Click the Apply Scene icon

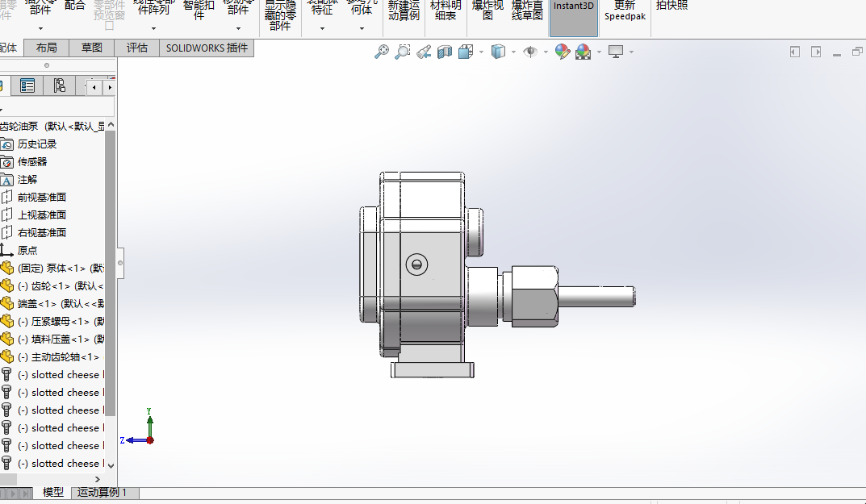(x=583, y=52)
